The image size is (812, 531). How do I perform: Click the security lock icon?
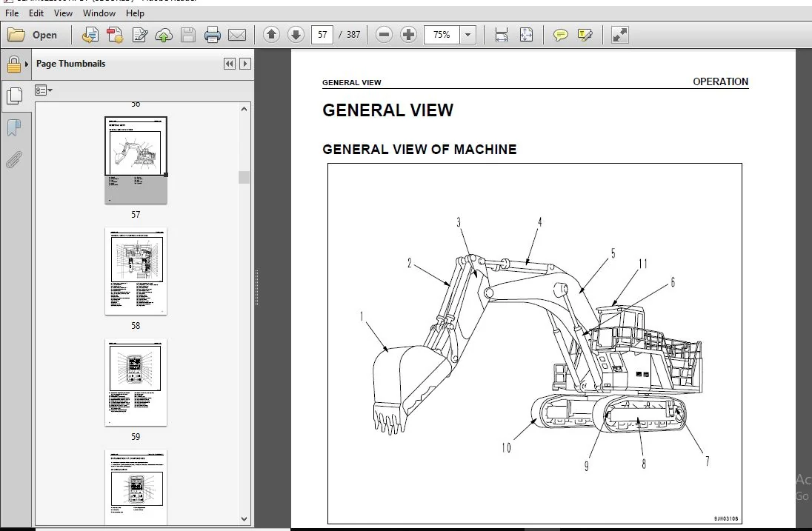coord(14,64)
